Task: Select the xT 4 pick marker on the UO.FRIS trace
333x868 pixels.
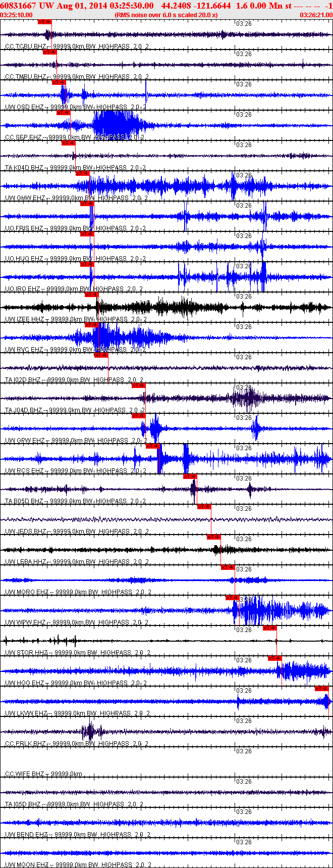Action: [87, 204]
